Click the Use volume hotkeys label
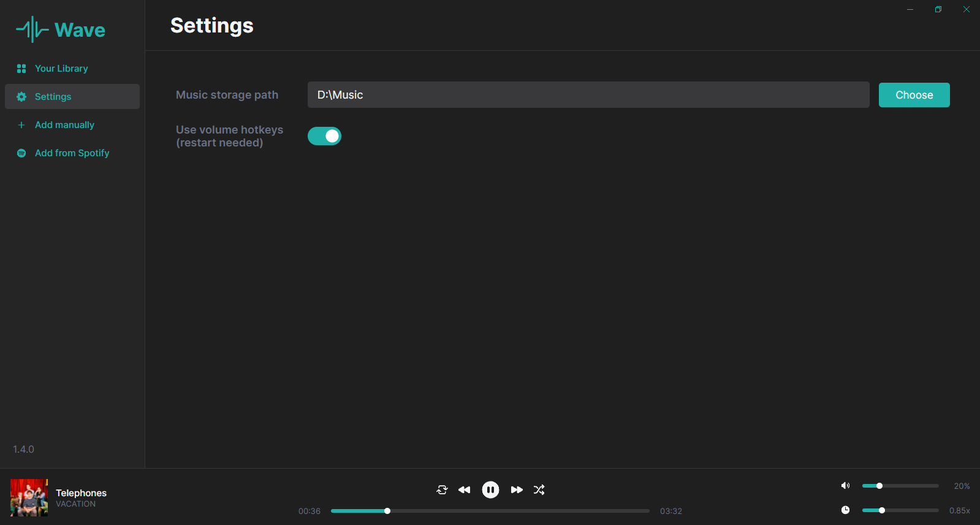Screen dimensions: 980x525 click(230, 136)
